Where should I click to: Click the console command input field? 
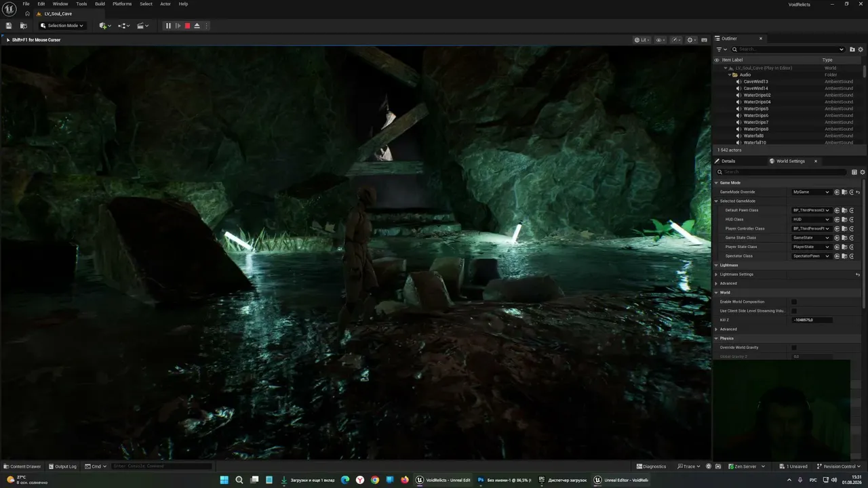tap(162, 466)
